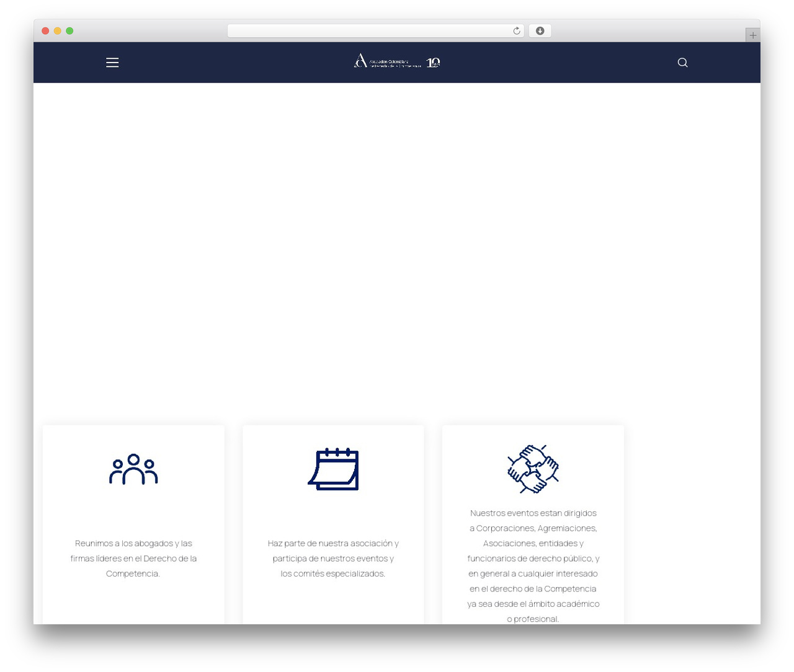Minimize the window with yellow button
Viewport: 794px width, 672px height.
tap(58, 31)
